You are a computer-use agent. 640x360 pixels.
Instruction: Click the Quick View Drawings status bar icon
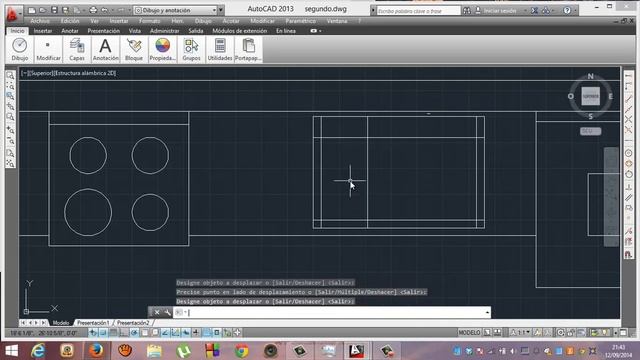[x=498, y=333]
